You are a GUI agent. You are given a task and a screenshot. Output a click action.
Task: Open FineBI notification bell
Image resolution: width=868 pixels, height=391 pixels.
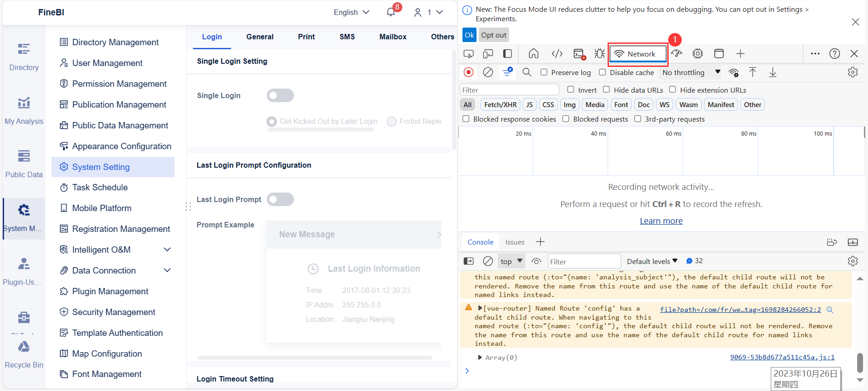pyautogui.click(x=391, y=12)
